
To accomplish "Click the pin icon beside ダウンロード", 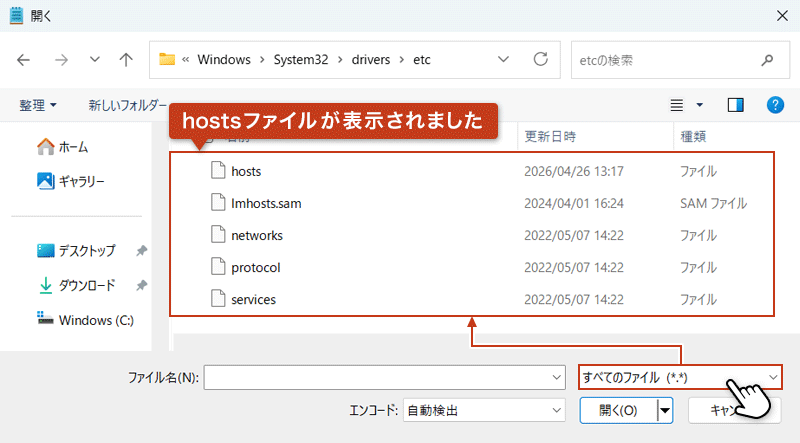I will 141,285.
